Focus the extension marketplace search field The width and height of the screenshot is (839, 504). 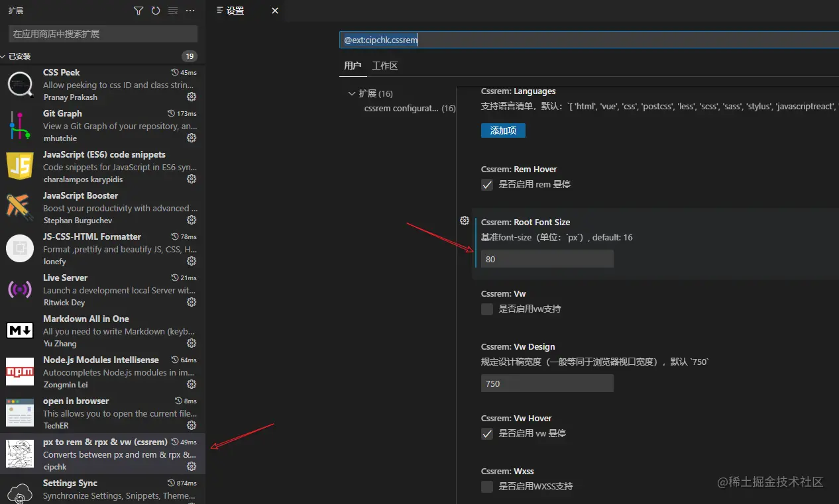pos(103,34)
